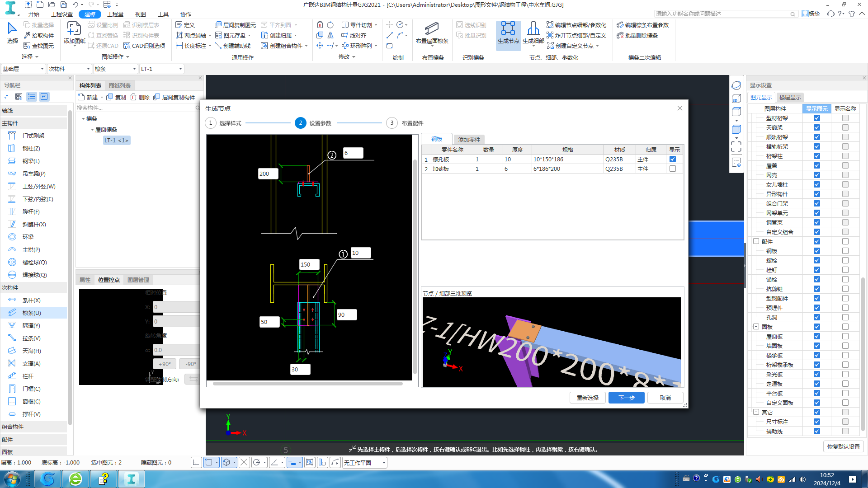Switch to the 楼层显示 tab
The width and height of the screenshot is (868, 488).
tap(790, 97)
